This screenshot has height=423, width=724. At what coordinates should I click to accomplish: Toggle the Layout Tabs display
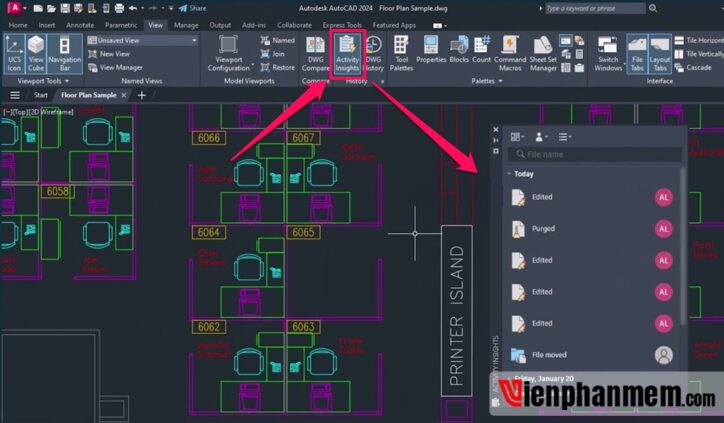pos(659,54)
